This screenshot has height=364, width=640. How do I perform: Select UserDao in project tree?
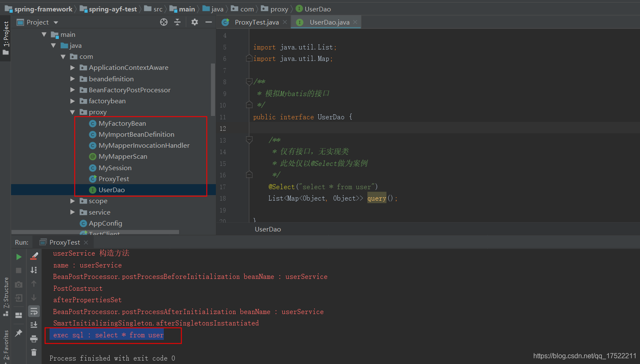[111, 190]
